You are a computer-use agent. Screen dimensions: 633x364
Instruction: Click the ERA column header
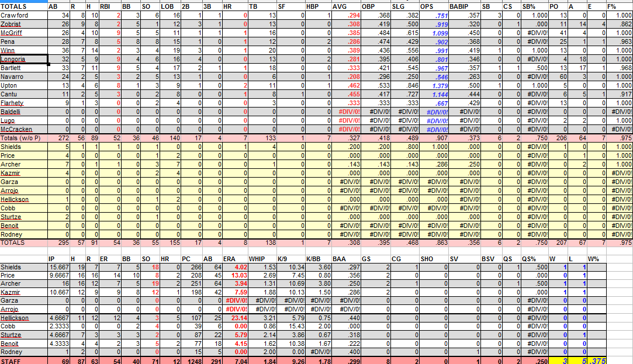pos(235,259)
